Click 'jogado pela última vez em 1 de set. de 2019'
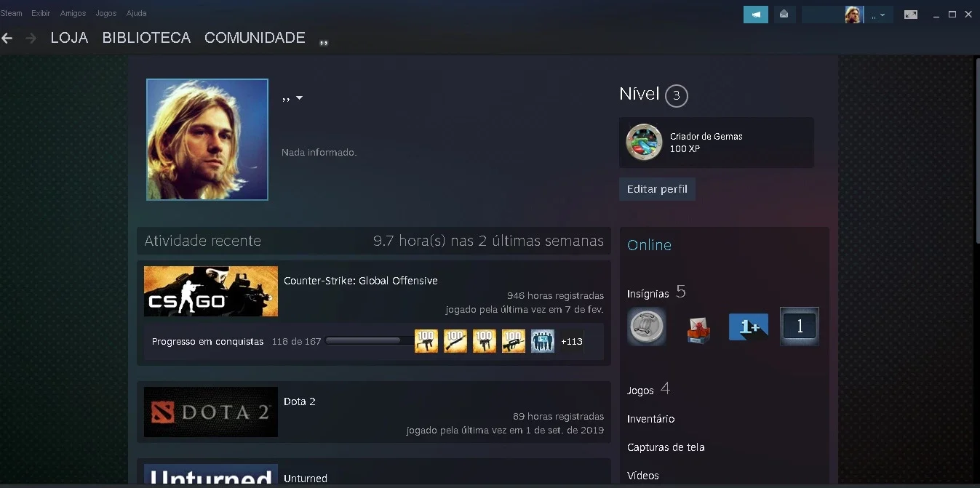The height and width of the screenshot is (488, 980). pos(505,431)
